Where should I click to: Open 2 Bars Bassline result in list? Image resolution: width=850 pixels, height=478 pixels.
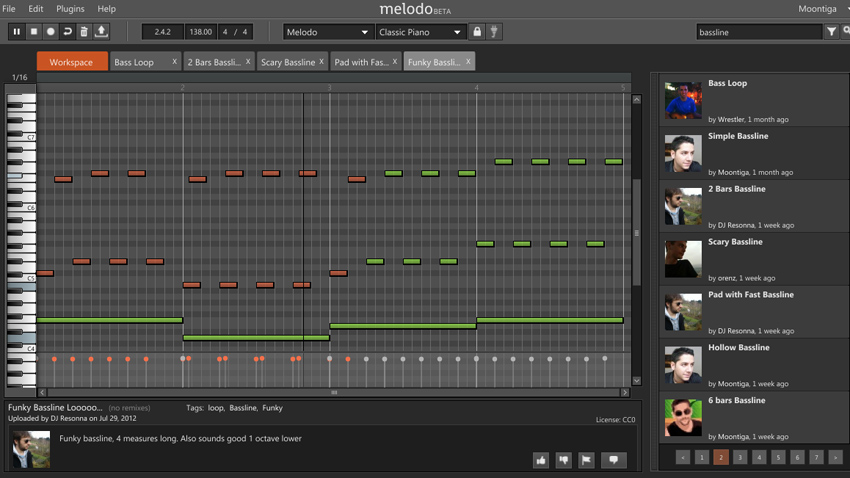754,206
